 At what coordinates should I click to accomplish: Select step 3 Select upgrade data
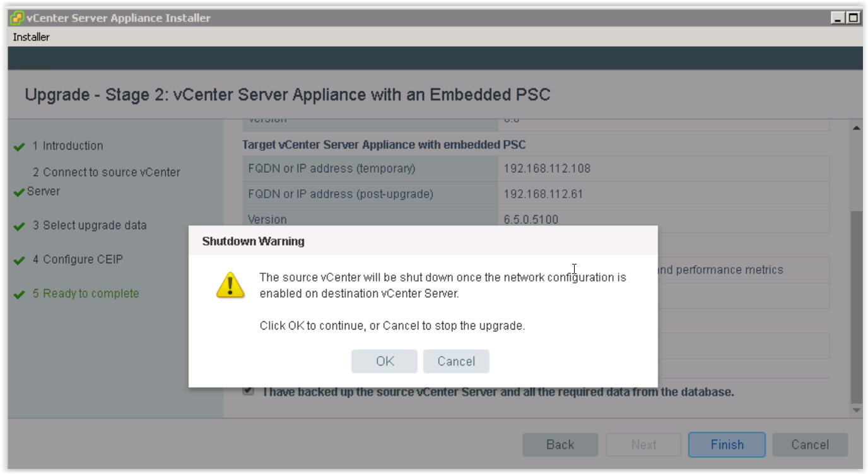[90, 225]
